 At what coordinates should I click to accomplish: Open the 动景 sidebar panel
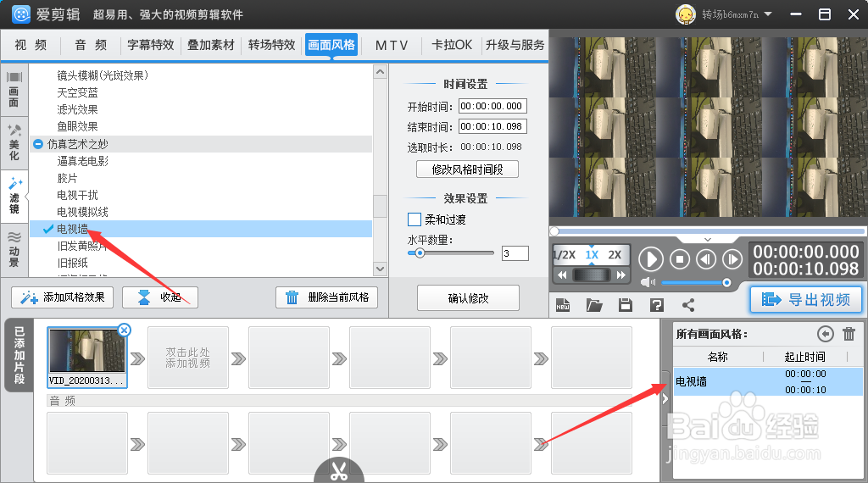[x=14, y=249]
